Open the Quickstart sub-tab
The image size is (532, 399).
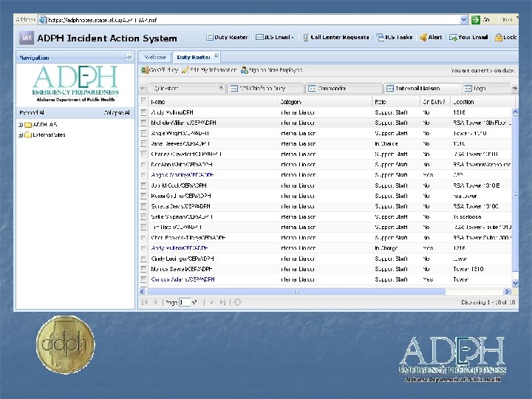coord(187,88)
